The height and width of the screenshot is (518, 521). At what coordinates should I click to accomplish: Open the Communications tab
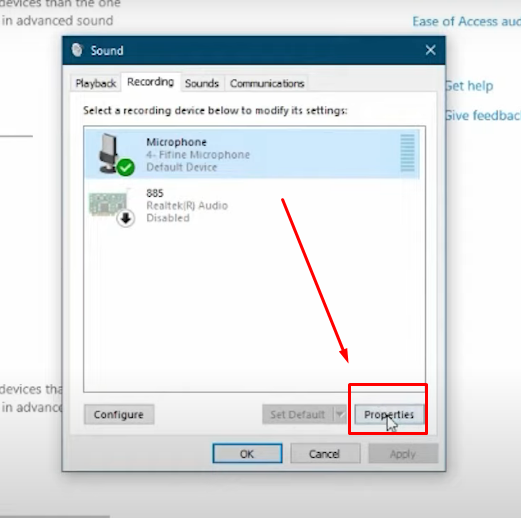point(267,83)
